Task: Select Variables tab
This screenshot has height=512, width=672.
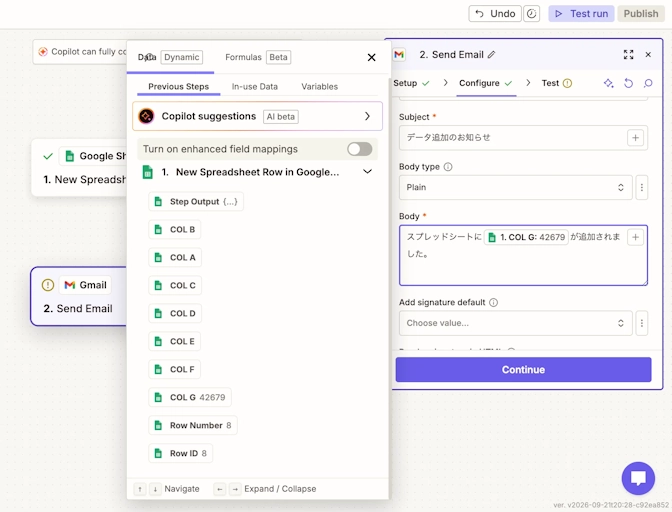Action: [x=319, y=87]
